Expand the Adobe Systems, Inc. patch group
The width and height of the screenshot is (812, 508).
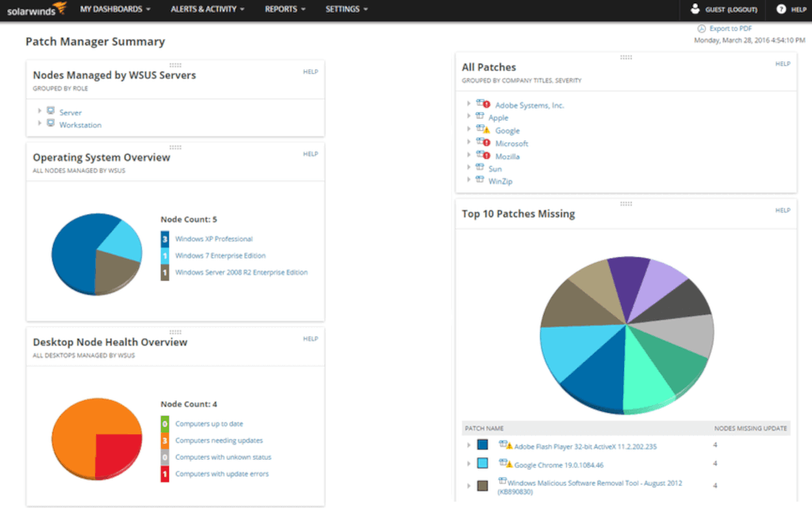coord(469,104)
